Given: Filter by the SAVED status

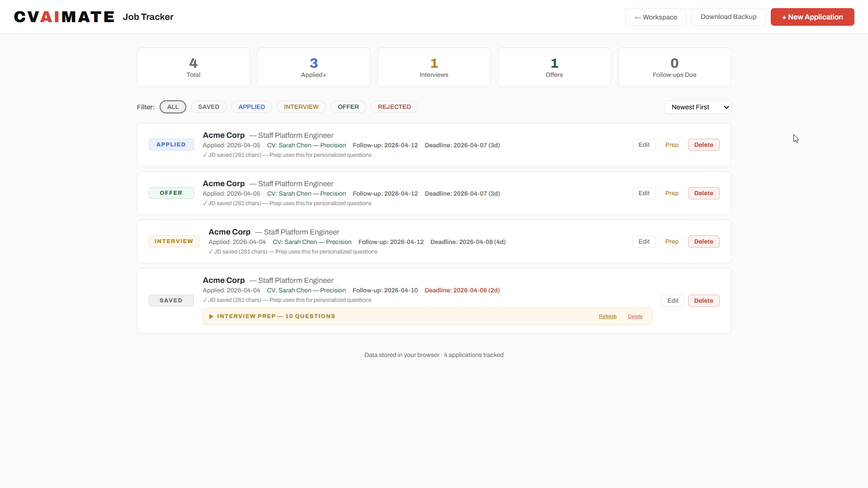Looking at the screenshot, I should (x=208, y=107).
